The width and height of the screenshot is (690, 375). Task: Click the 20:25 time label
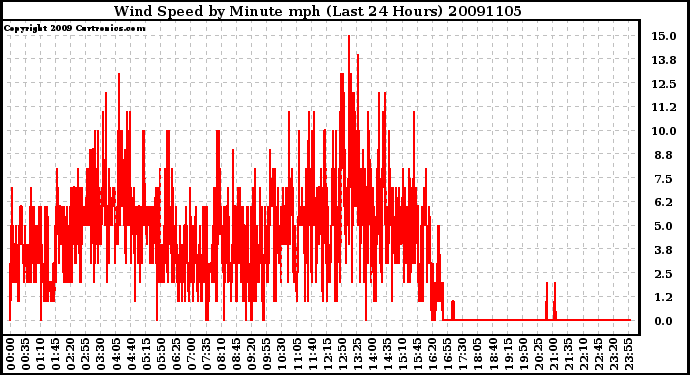[x=538, y=354]
